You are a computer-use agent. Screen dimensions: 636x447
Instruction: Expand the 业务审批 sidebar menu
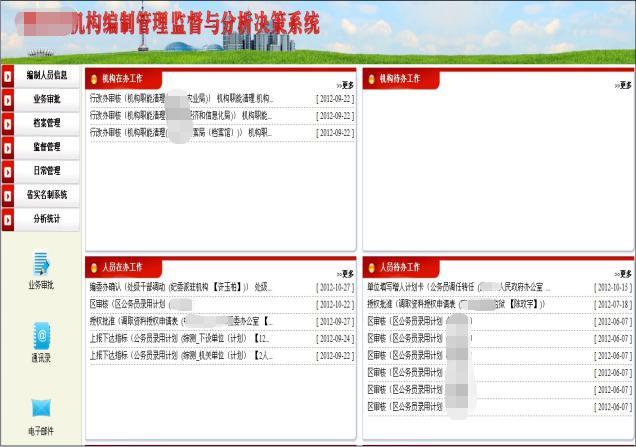pos(46,99)
